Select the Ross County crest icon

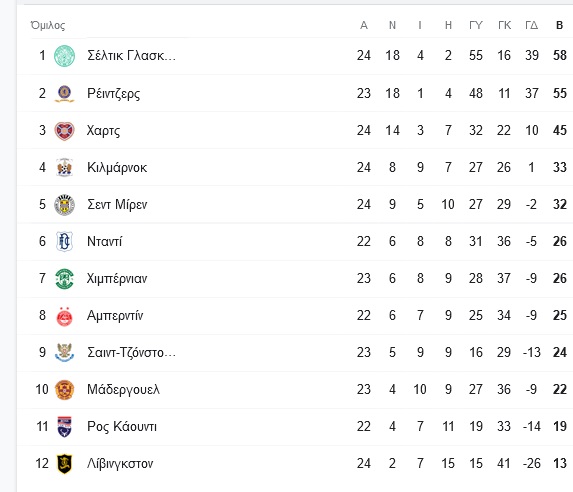point(64,427)
